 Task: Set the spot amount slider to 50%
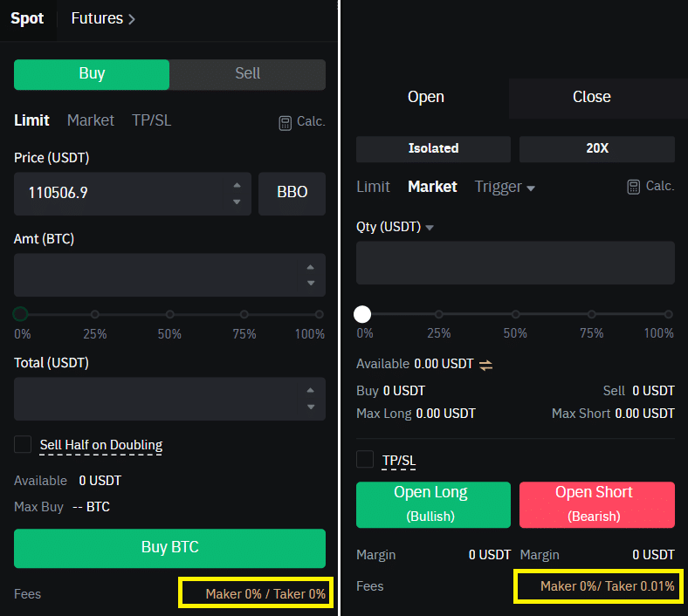click(x=169, y=314)
